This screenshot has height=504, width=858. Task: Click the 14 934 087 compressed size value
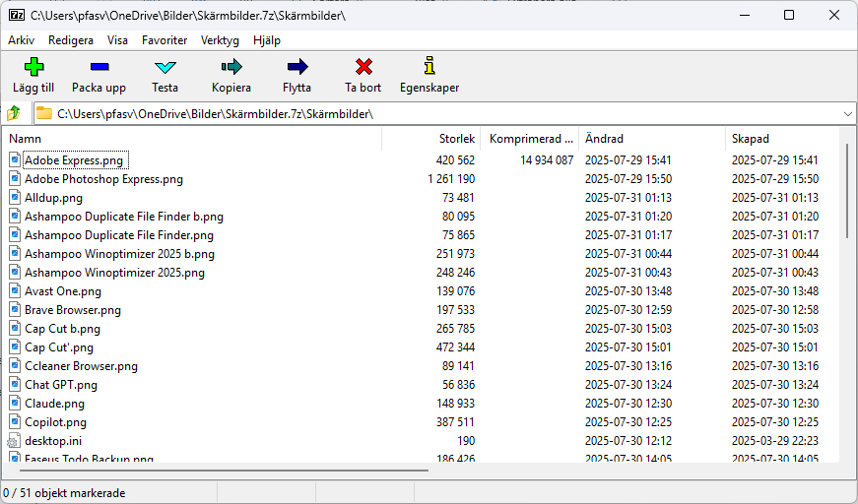point(547,160)
